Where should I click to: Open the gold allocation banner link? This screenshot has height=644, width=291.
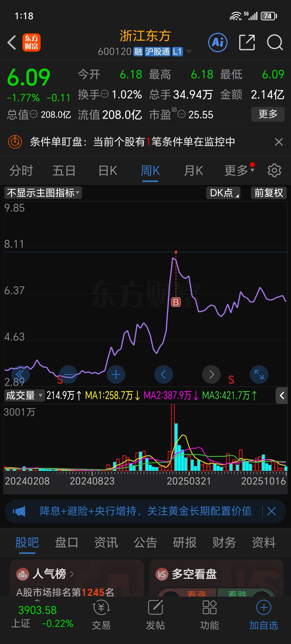coord(146,511)
